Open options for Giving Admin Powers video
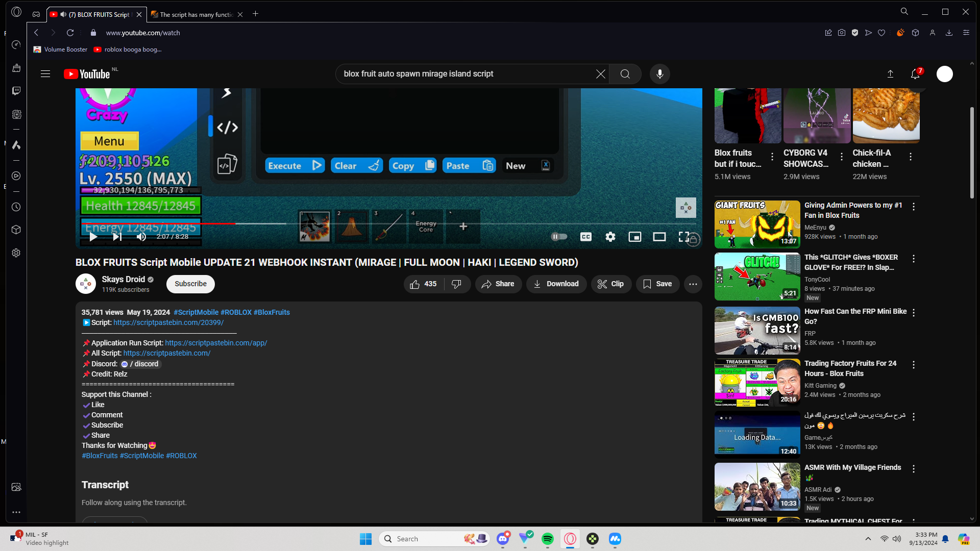The width and height of the screenshot is (980, 551). pyautogui.click(x=914, y=207)
